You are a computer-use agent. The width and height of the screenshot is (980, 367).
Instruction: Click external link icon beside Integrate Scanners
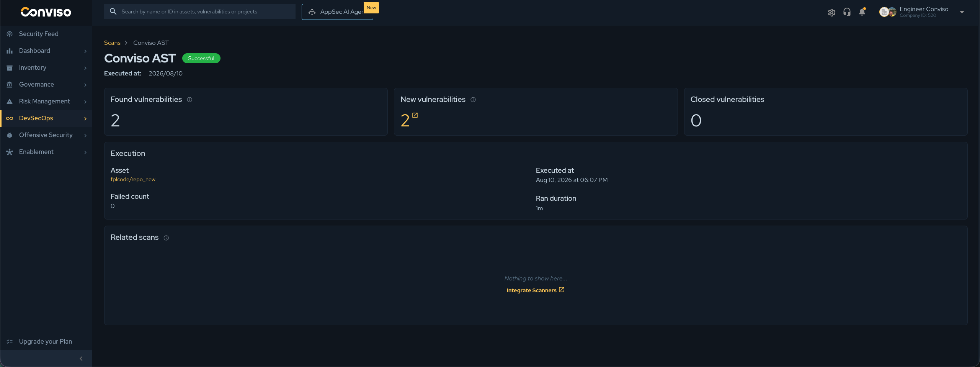562,290
